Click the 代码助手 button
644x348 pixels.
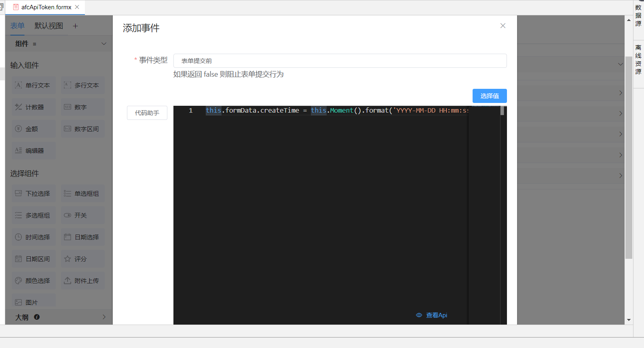coord(147,113)
